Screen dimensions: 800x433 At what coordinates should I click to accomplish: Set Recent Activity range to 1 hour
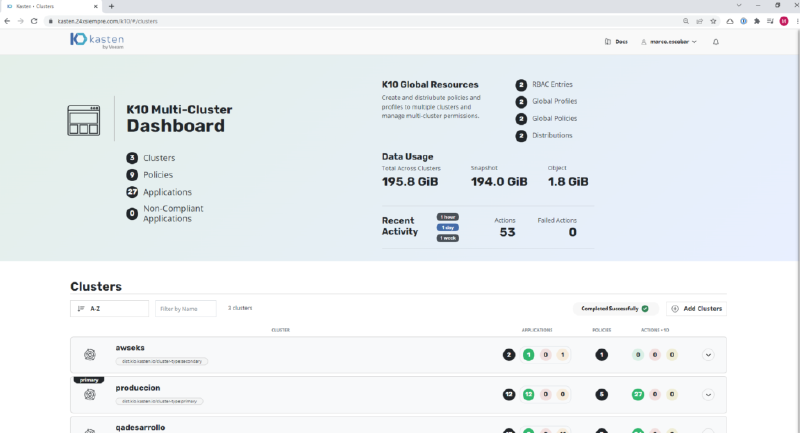click(x=447, y=217)
